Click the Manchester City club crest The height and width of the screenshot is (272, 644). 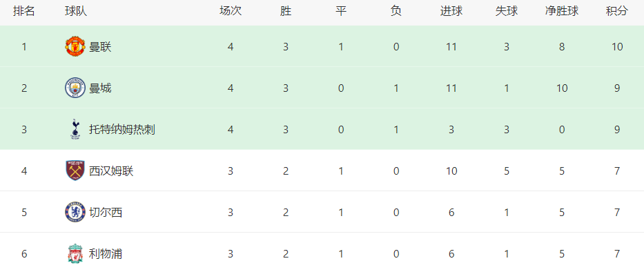click(75, 88)
